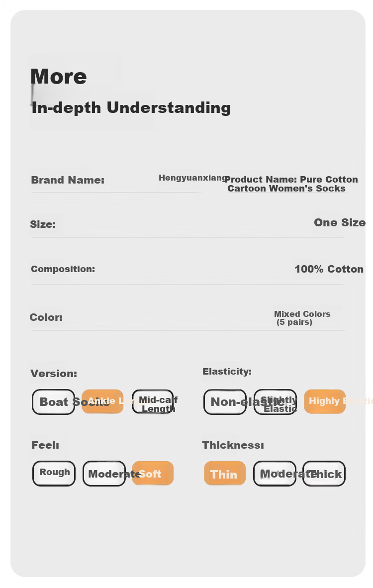373x588 pixels.
Task: Click the Pure Cotton Cartoon Women's Socks name
Action: click(x=291, y=184)
